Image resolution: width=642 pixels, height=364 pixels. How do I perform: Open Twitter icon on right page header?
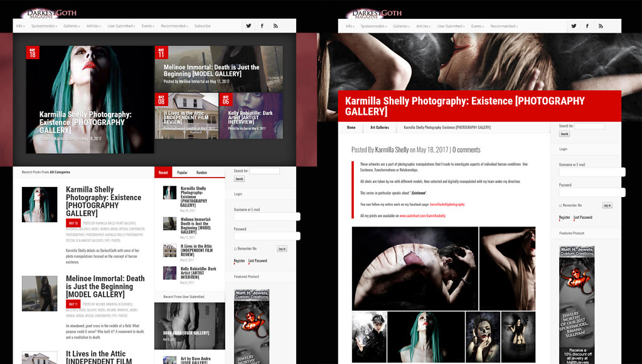(x=574, y=26)
